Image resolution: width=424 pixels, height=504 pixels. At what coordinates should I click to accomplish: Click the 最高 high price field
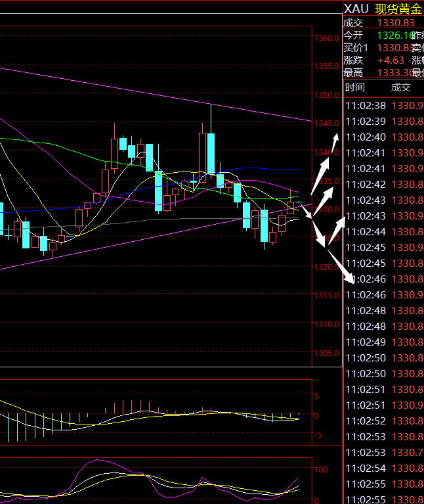pyautogui.click(x=394, y=72)
